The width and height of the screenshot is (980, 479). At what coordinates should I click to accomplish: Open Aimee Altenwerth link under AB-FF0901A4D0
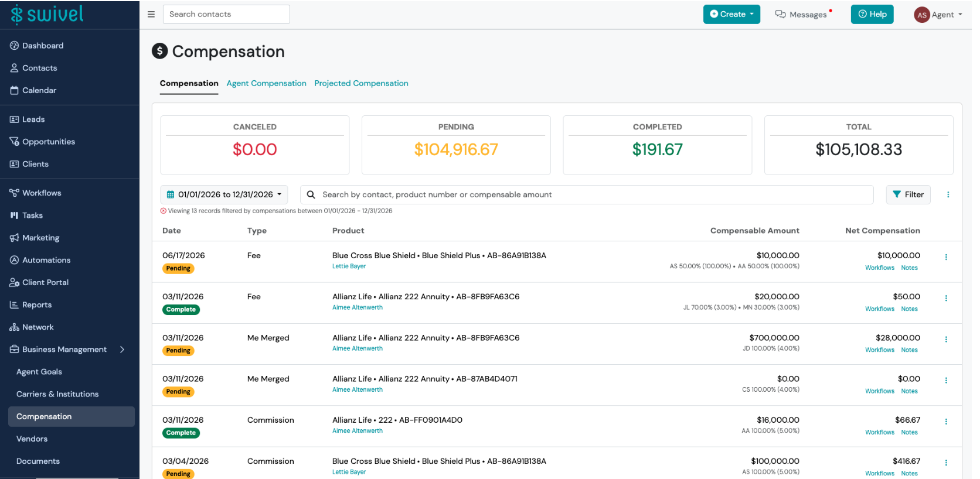(x=358, y=431)
